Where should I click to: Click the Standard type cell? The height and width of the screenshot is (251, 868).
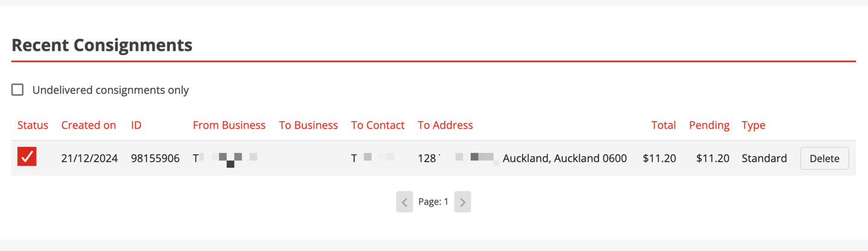(x=764, y=159)
